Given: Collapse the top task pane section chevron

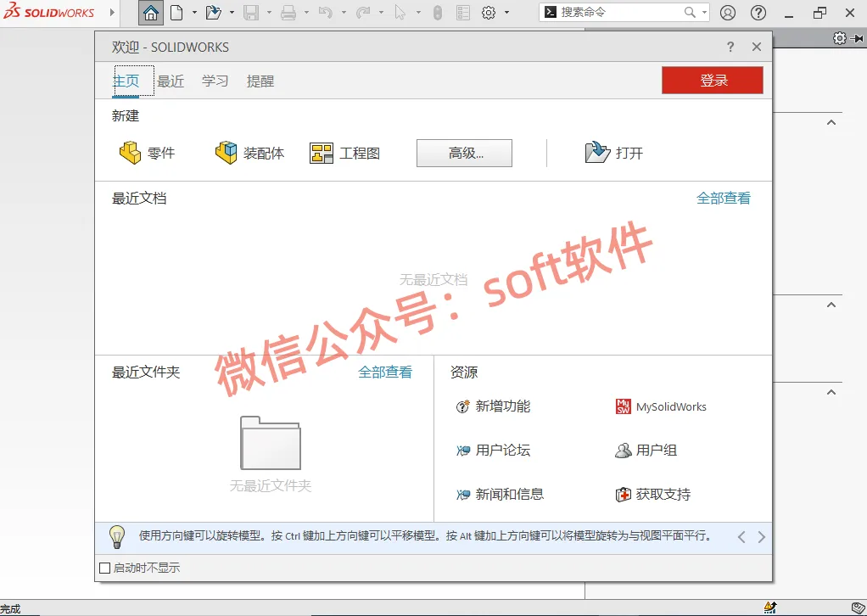Looking at the screenshot, I should [x=831, y=122].
